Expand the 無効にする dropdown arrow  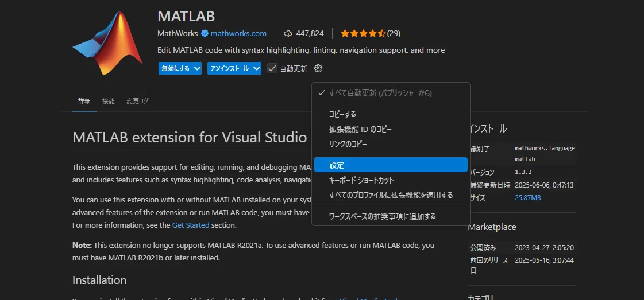point(197,68)
